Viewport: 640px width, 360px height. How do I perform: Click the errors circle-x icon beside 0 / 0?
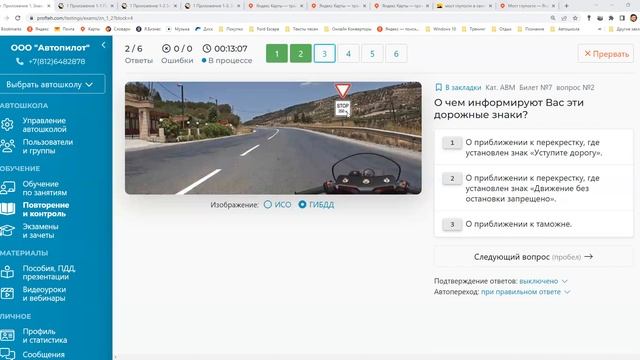166,49
